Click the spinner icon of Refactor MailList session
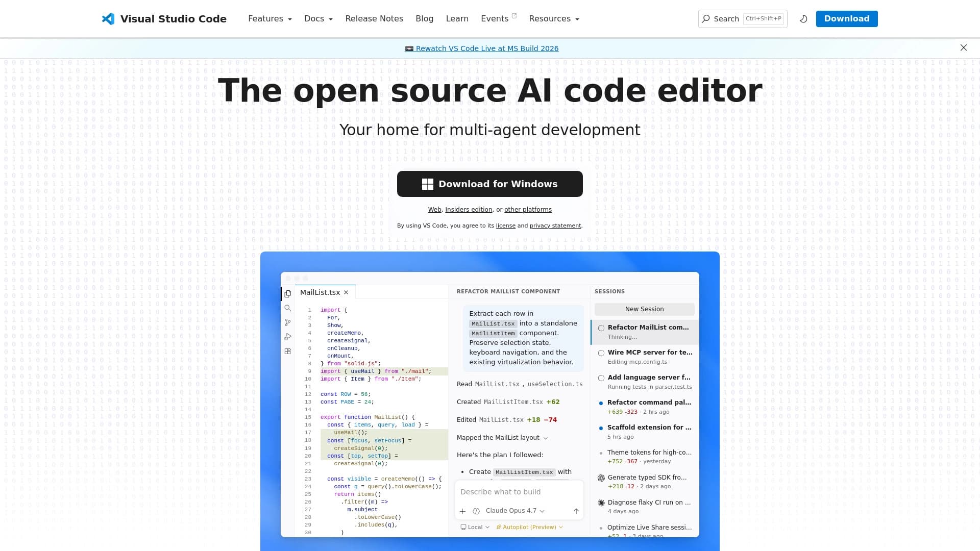Screen dimensions: 980x551 point(601,328)
